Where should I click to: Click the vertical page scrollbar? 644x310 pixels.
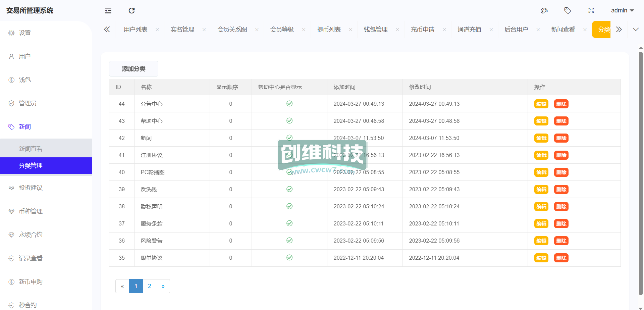pos(641,168)
